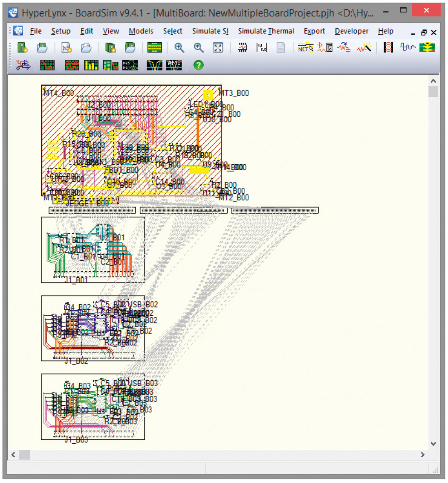Open the Models menu

pos(141,31)
